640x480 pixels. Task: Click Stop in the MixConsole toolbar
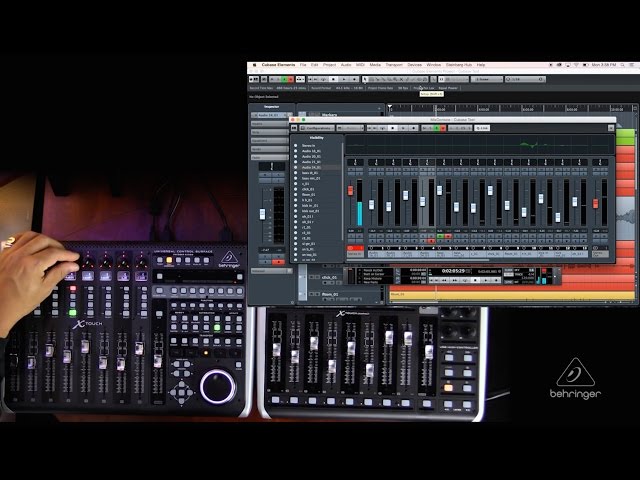393,128
